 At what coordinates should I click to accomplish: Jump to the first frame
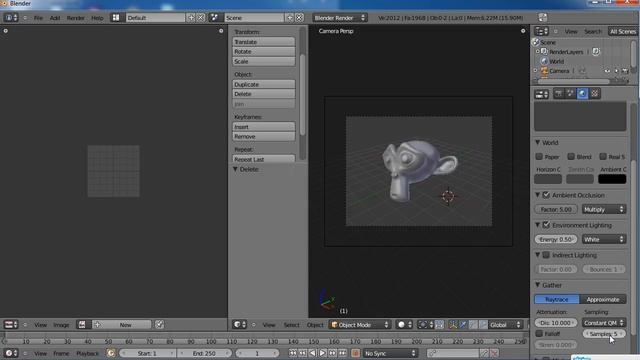point(293,353)
